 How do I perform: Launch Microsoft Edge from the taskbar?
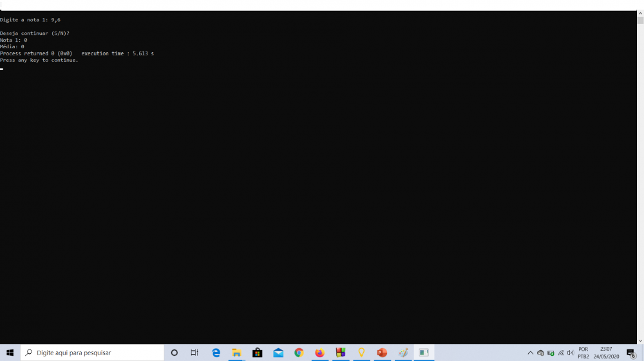click(x=216, y=353)
